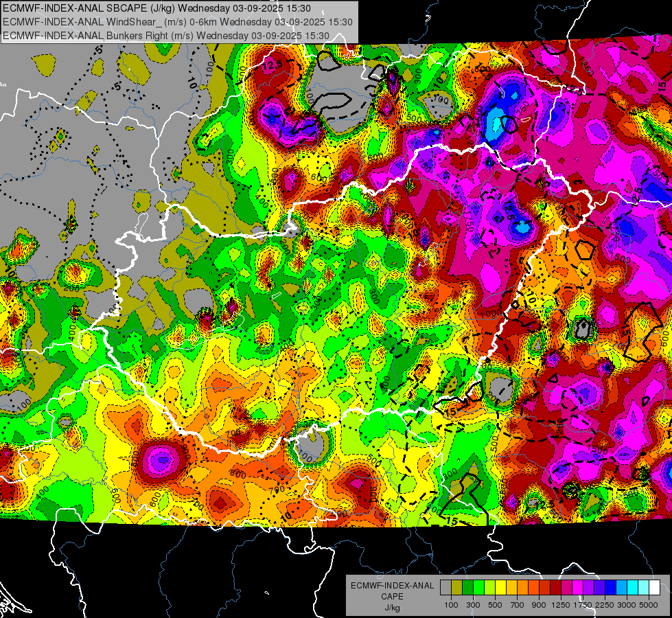672x618 pixels.
Task: Pick the dark green legend swatch
Action: pyautogui.click(x=468, y=588)
